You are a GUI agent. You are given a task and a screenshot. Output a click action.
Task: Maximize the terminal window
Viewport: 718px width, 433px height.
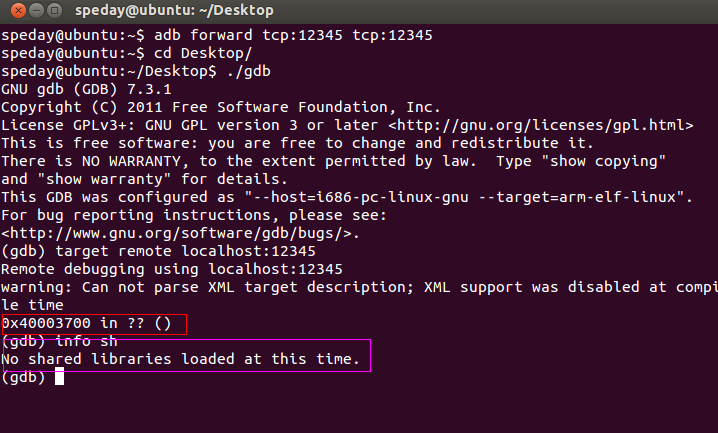54,10
